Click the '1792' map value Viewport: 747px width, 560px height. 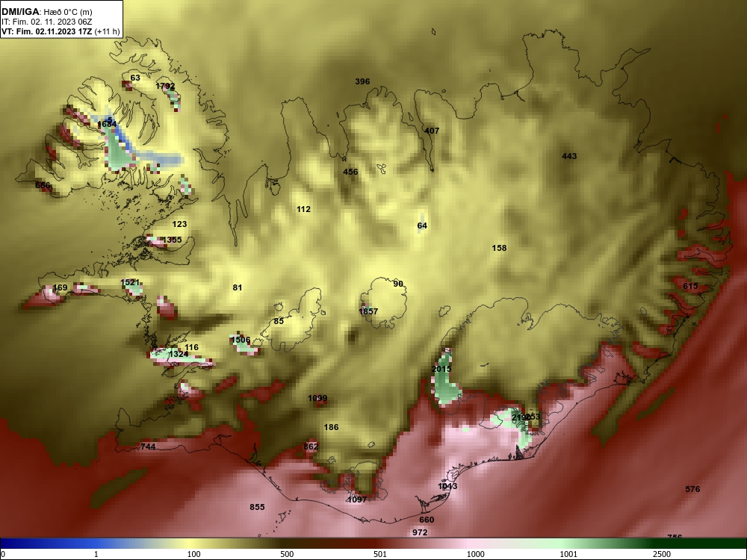click(x=165, y=86)
